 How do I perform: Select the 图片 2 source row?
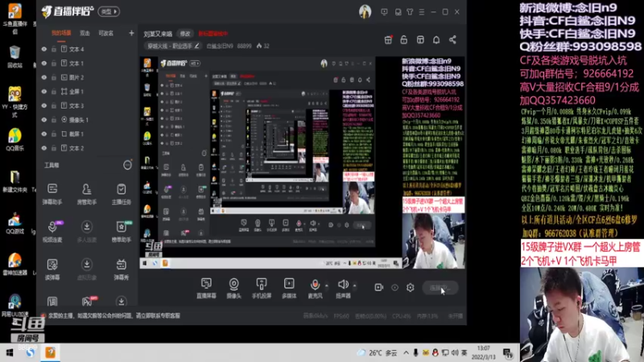click(87, 77)
